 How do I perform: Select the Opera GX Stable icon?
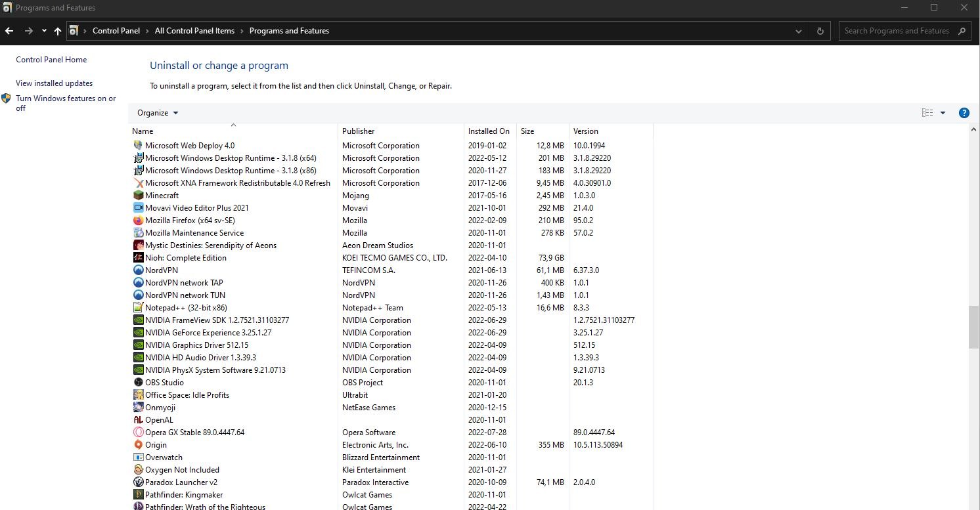(x=138, y=433)
